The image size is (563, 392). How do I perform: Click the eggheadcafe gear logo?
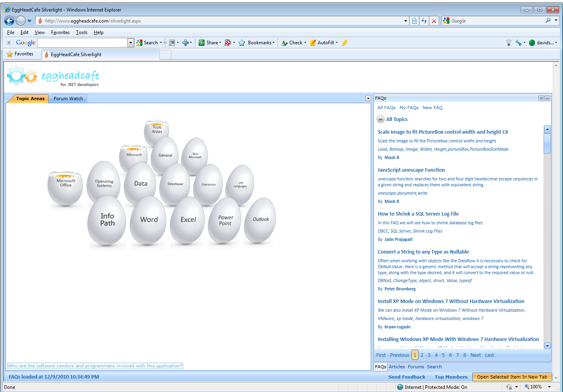click(x=22, y=76)
